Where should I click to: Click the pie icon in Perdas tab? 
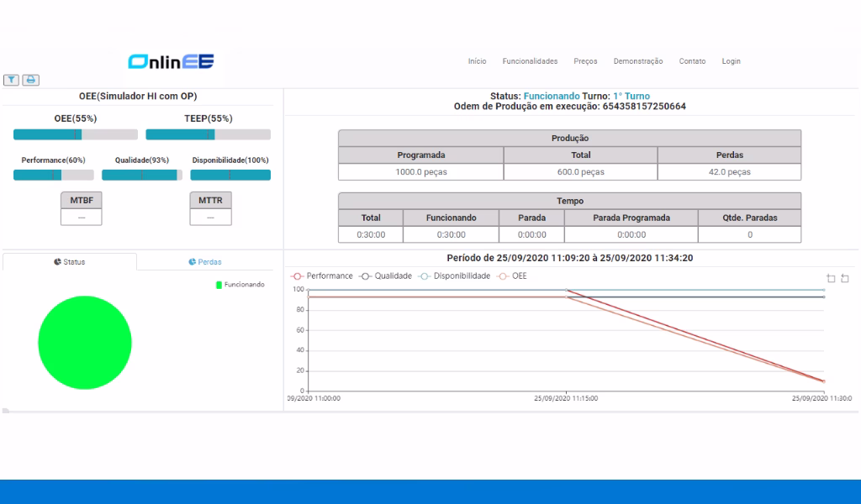tap(193, 261)
